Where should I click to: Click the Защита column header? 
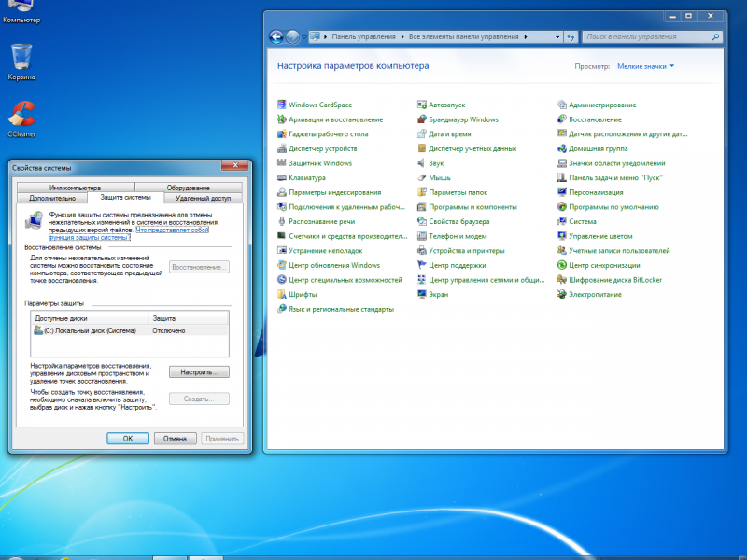[x=189, y=318]
